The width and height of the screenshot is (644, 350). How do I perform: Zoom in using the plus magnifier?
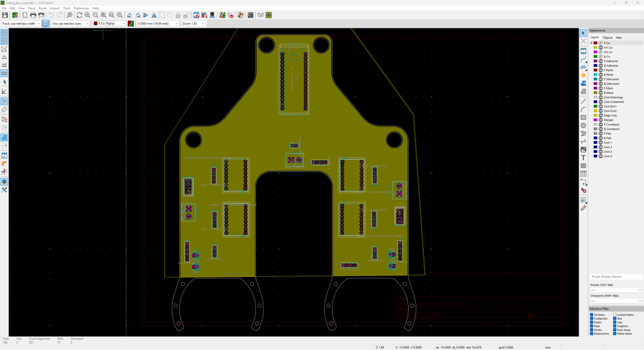(x=87, y=15)
